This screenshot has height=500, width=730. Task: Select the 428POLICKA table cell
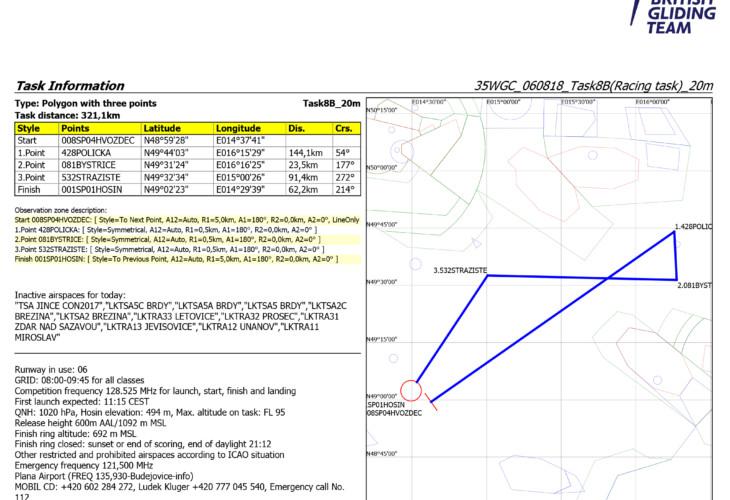point(98,153)
